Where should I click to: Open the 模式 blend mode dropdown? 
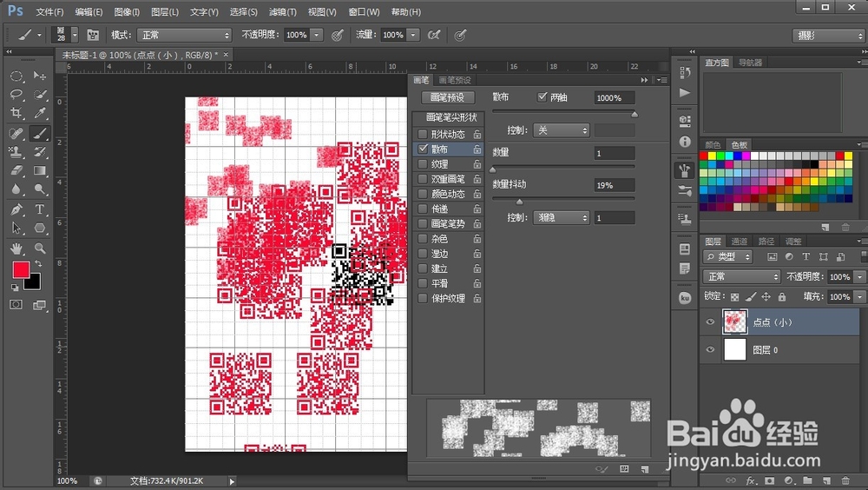point(184,35)
